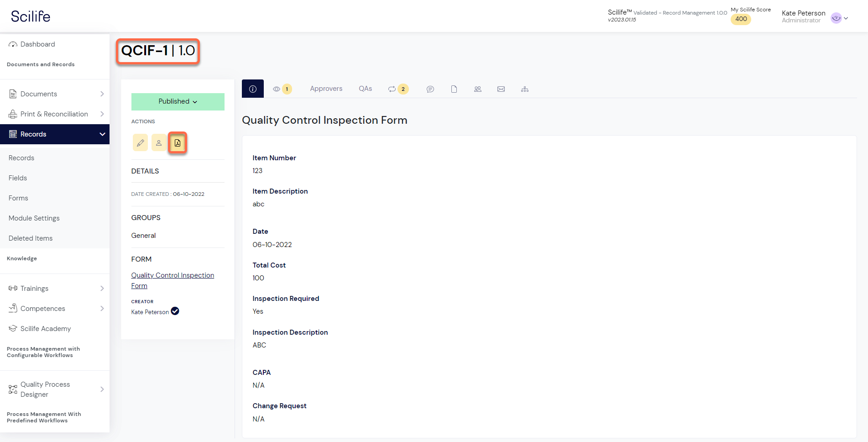Click the Total Cost value 100

pyautogui.click(x=258, y=278)
